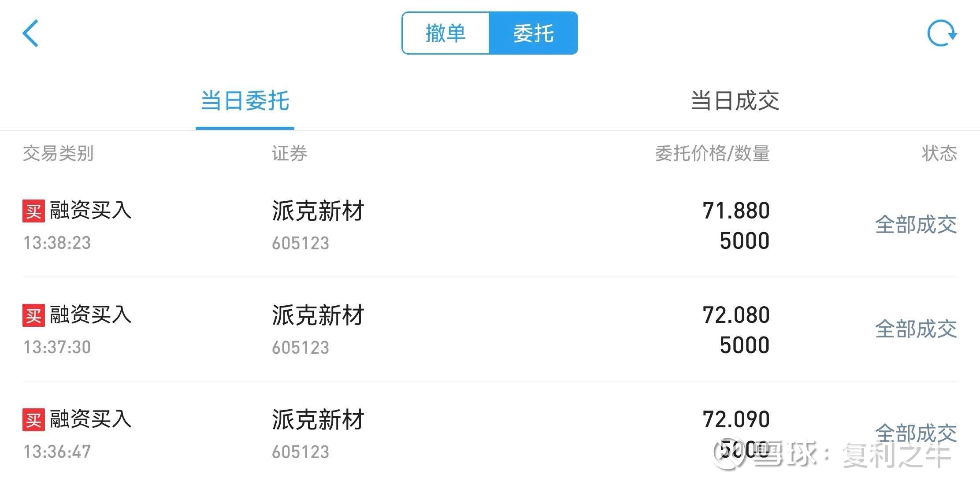980x485 pixels.
Task: Switch to the 当日成交 tab
Action: coord(735,101)
